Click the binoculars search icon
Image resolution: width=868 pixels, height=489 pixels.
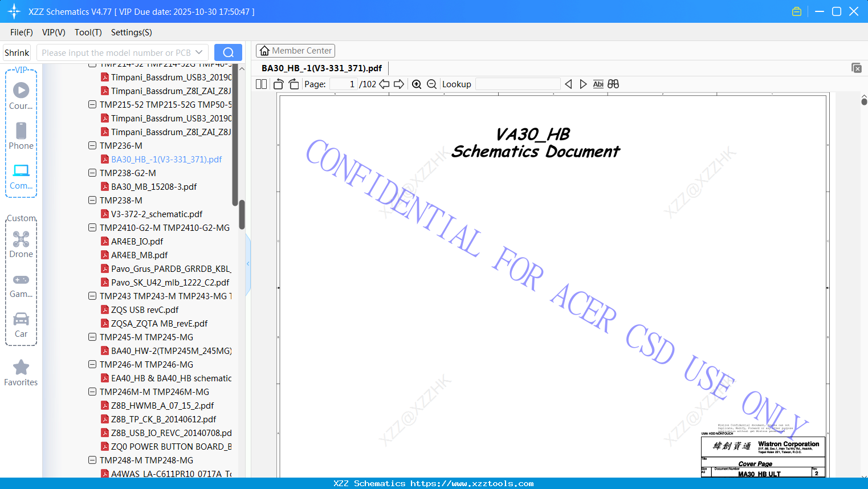tap(613, 84)
